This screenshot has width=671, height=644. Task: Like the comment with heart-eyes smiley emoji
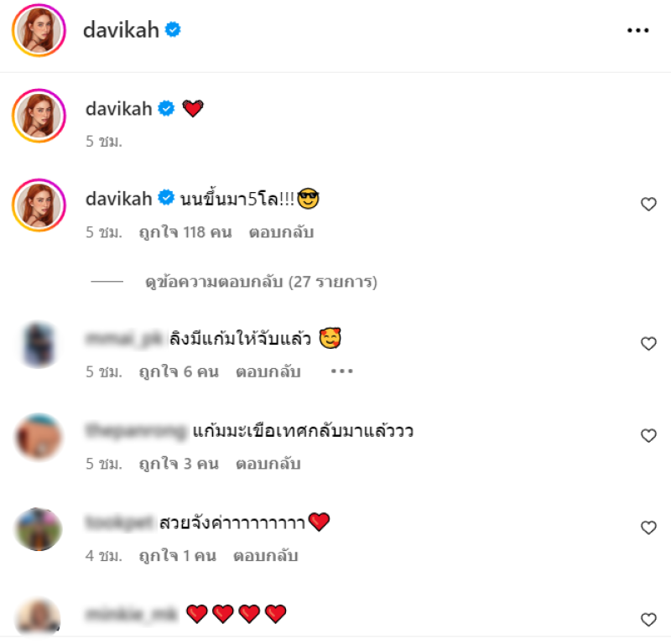(x=648, y=344)
